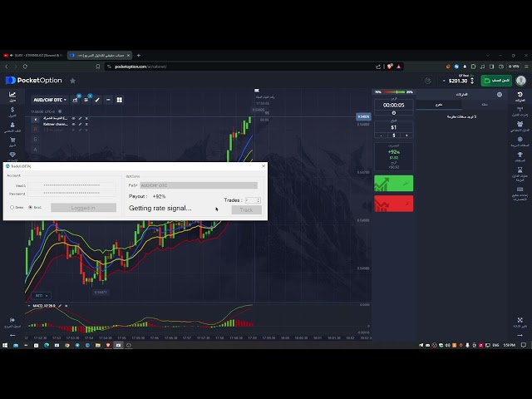532x399 pixels.
Task: Open the indicators icon in chart toolbar
Action: point(86,100)
